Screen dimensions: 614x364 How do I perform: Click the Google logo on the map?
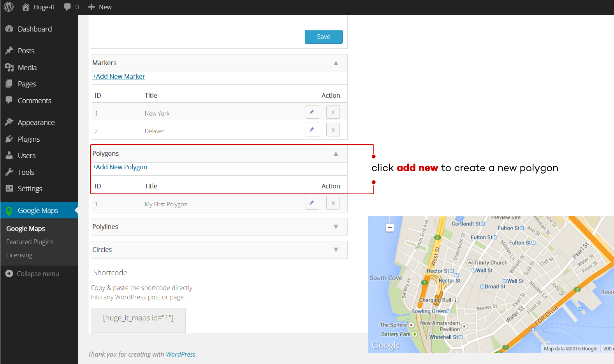pyautogui.click(x=385, y=345)
